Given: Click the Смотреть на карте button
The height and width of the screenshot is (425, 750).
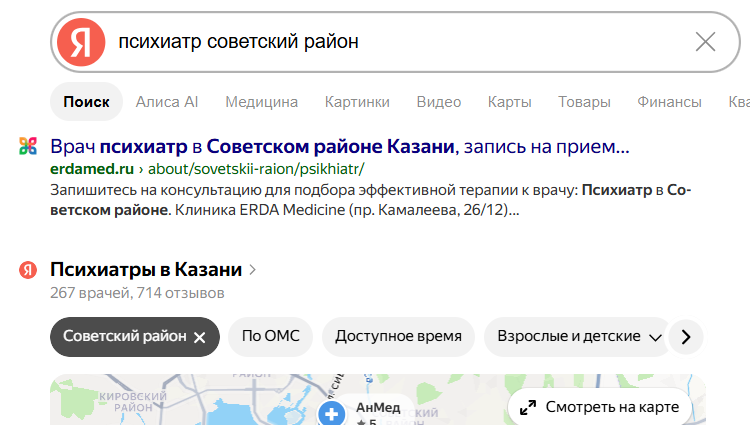Looking at the screenshot, I should [601, 407].
